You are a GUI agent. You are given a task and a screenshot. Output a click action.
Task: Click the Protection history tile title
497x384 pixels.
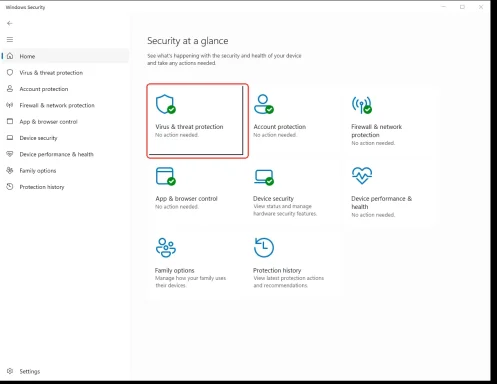coord(277,270)
